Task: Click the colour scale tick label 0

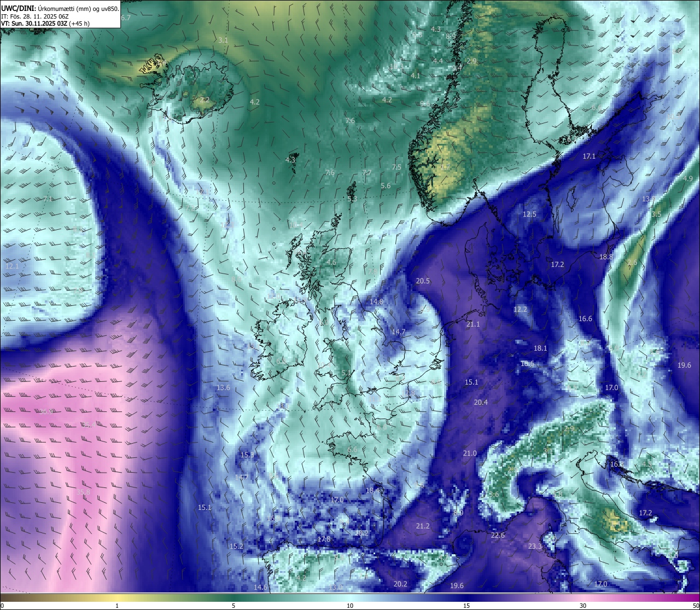Action: 2,605
